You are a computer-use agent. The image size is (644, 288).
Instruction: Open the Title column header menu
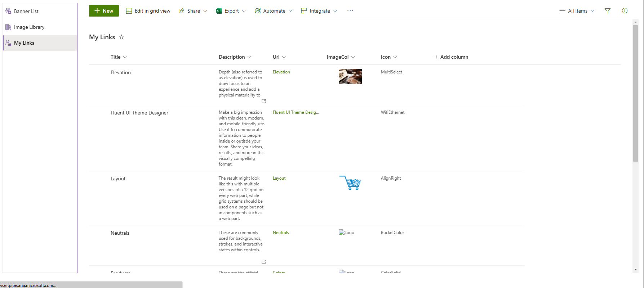tap(119, 57)
